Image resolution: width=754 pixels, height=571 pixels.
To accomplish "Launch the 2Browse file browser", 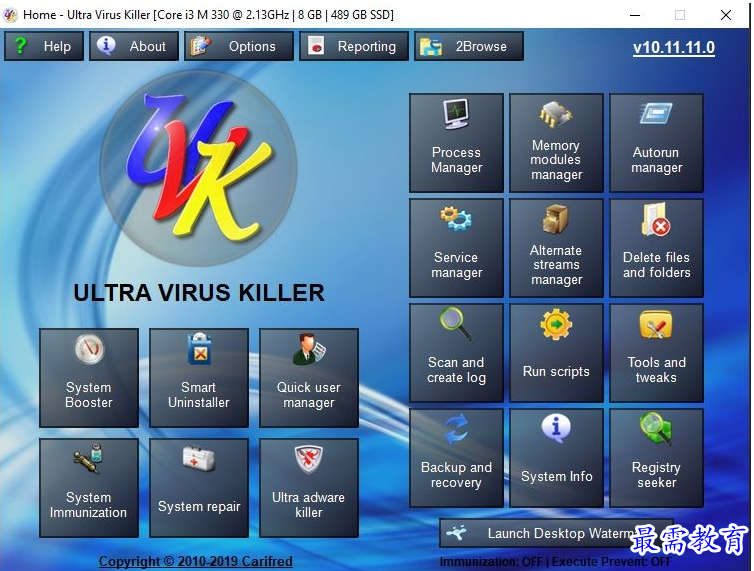I will click(x=468, y=46).
